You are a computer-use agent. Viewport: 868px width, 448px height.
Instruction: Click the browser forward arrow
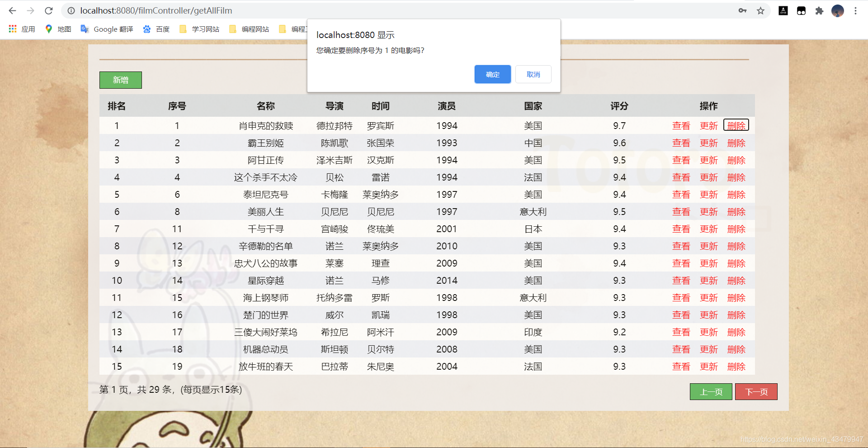30,10
